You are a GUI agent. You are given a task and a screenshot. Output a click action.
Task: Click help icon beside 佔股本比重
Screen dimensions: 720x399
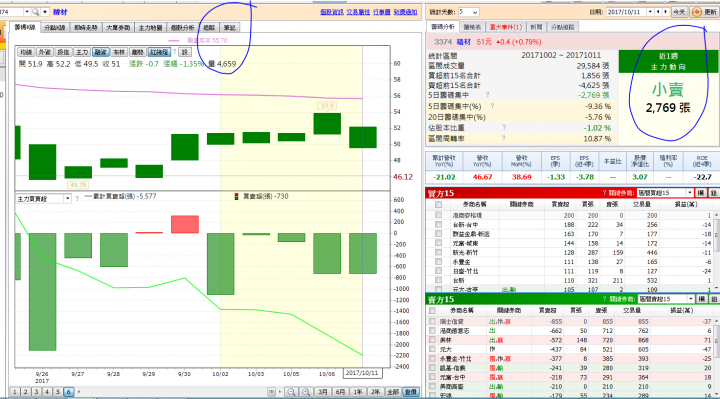pos(504,128)
